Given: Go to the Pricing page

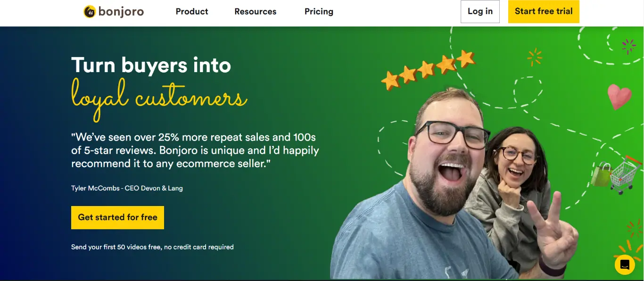Looking at the screenshot, I should click(319, 12).
